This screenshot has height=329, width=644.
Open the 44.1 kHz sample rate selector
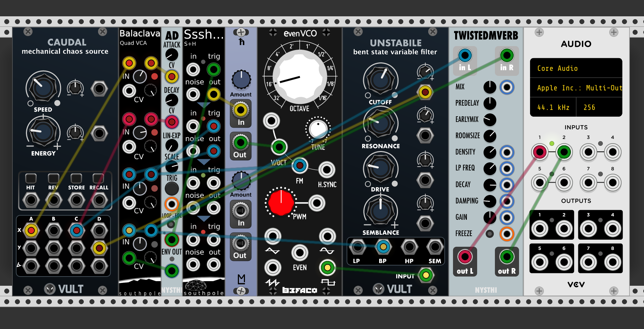click(553, 107)
